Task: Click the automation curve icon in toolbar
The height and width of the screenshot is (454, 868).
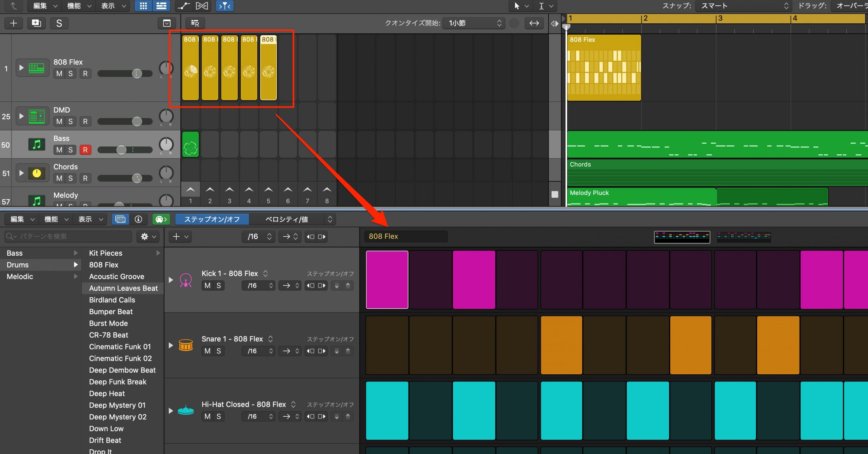Action: [x=183, y=6]
